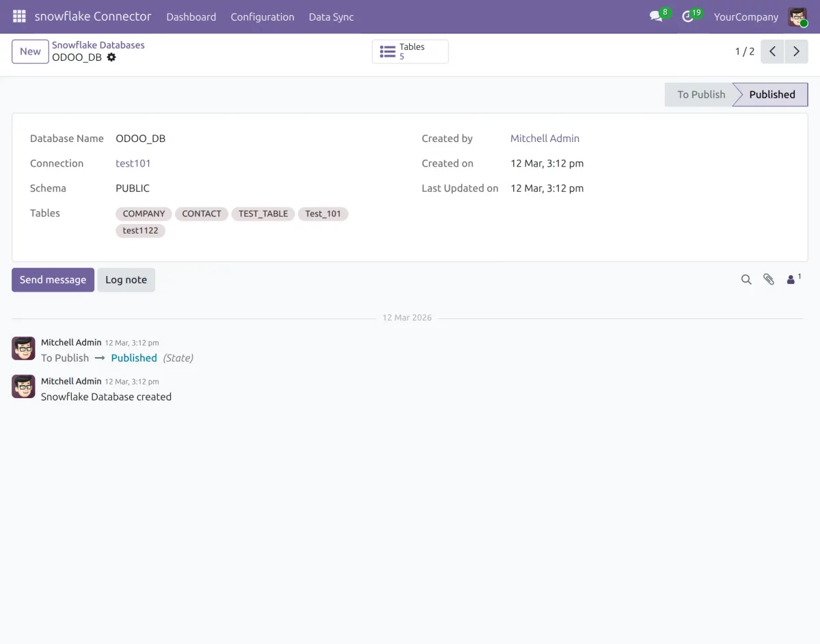Click Mitchell Admin avatar on database created message

click(x=24, y=387)
